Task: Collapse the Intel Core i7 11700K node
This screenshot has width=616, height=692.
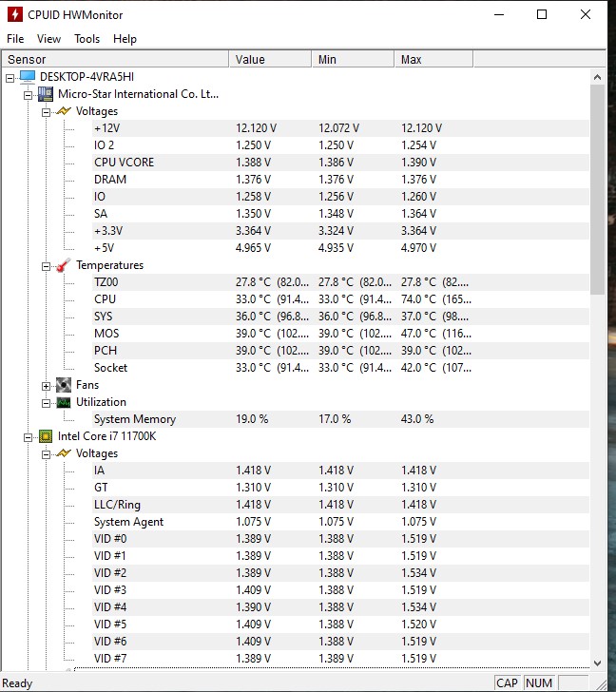Action: tap(28, 438)
